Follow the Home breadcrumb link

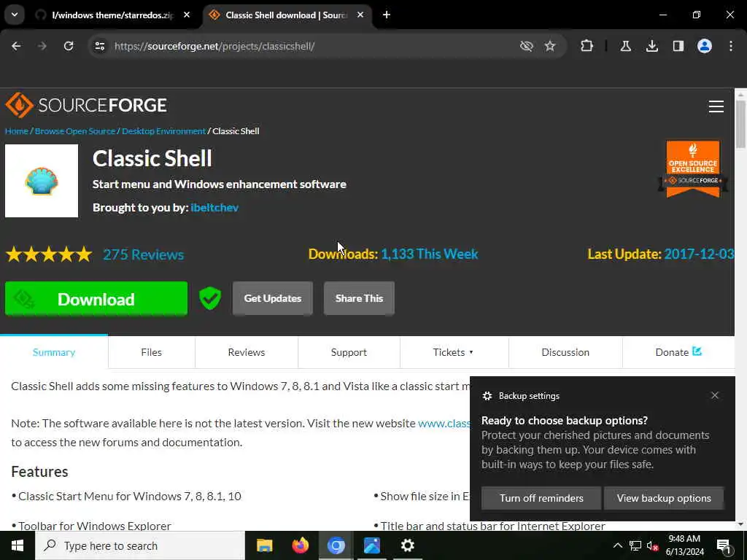click(x=17, y=131)
